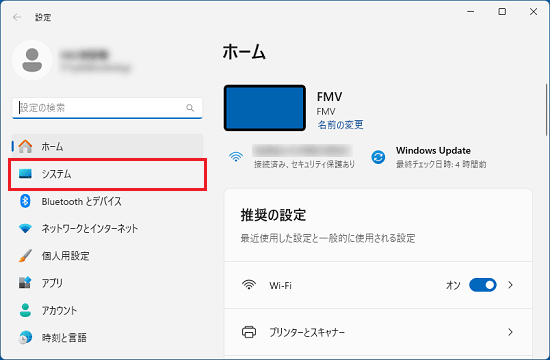
Task: Click the bold FMV device name
Action: (x=329, y=96)
